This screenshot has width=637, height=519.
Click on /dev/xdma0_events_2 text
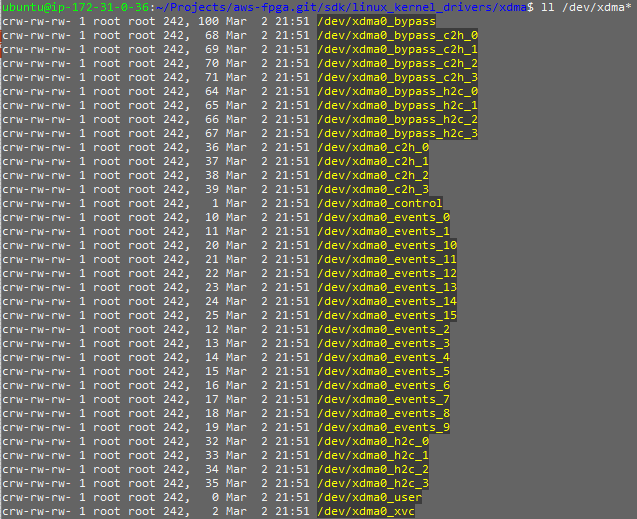click(x=384, y=330)
